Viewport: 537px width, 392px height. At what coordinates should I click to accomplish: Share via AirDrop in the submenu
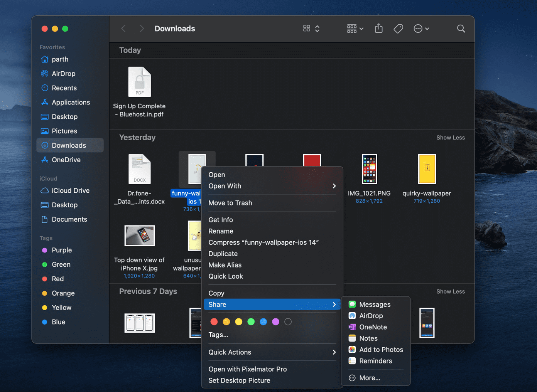pyautogui.click(x=376, y=316)
